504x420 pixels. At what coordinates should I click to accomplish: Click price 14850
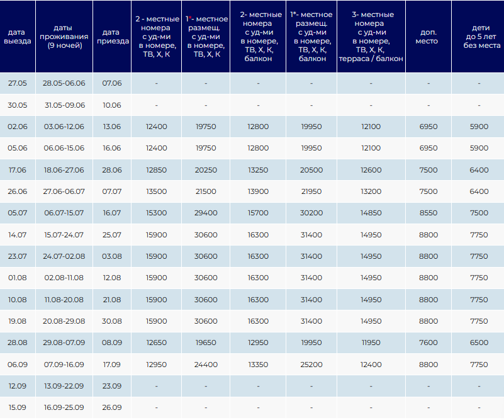click(x=371, y=213)
